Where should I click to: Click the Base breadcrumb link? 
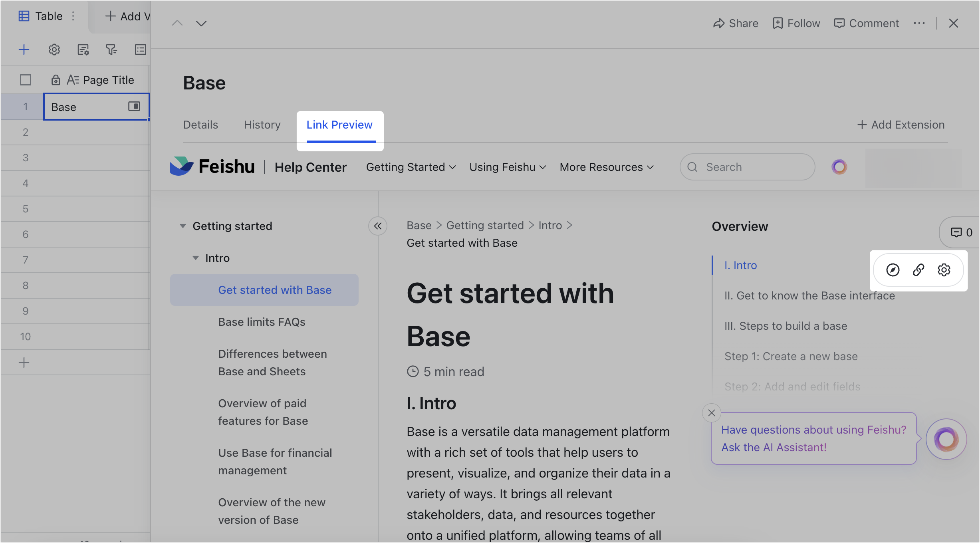pos(419,225)
